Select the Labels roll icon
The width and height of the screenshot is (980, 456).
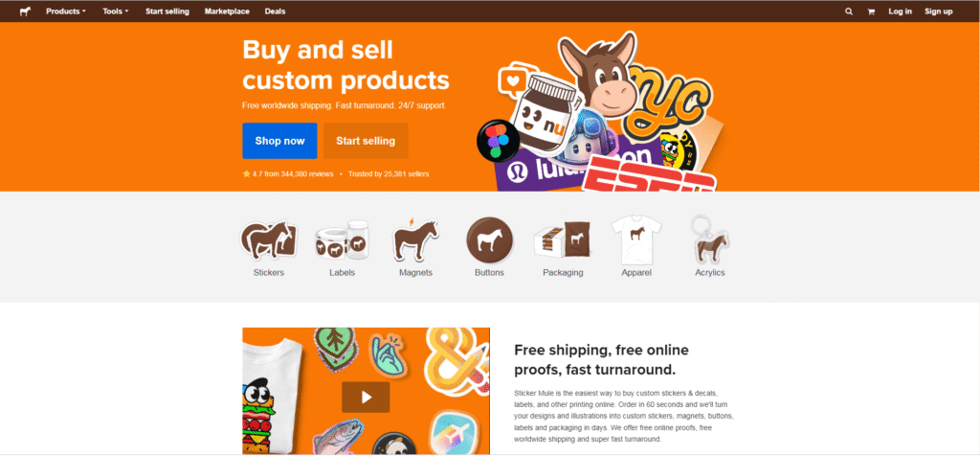coord(342,239)
